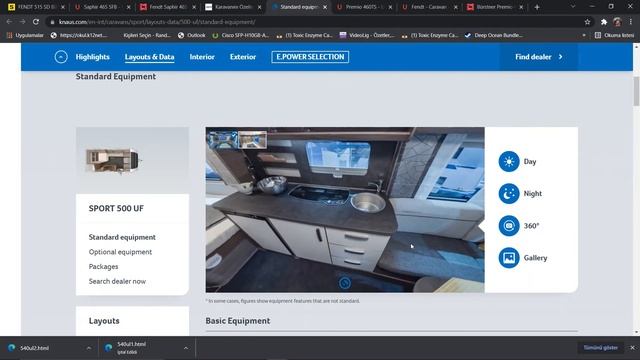Expand options for 540ul1.html download
640x360 pixels.
186,348
